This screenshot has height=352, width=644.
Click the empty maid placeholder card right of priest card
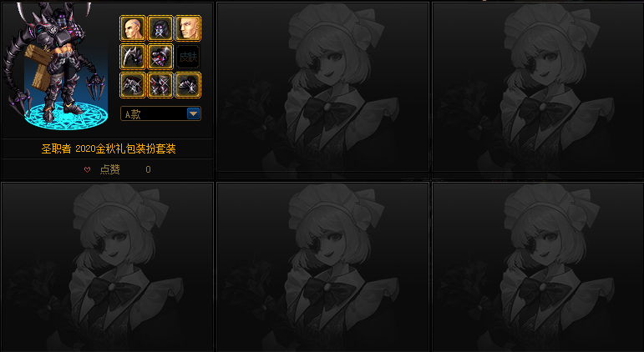(x=322, y=88)
